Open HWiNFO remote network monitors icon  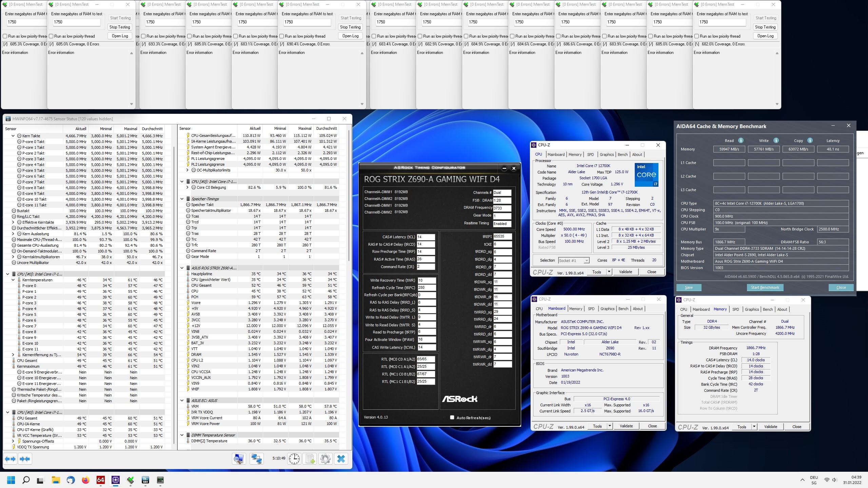coord(257,459)
